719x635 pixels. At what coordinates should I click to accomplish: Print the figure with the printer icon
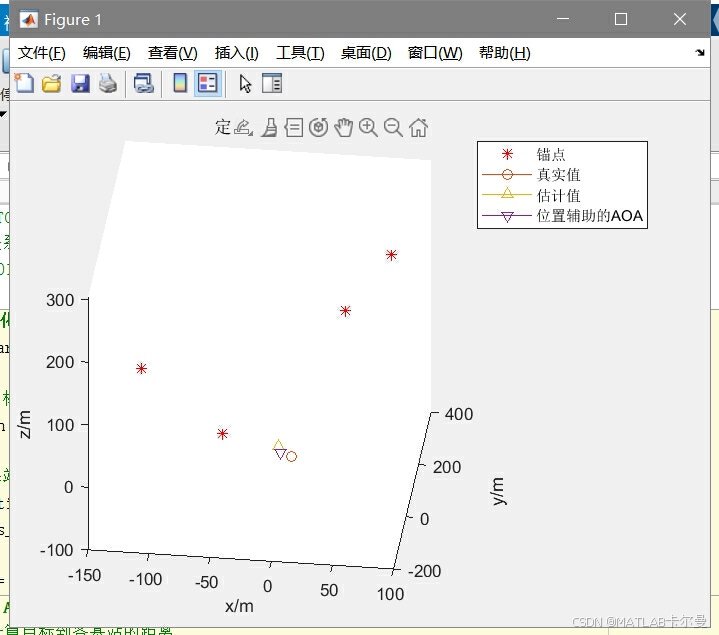tap(108, 83)
